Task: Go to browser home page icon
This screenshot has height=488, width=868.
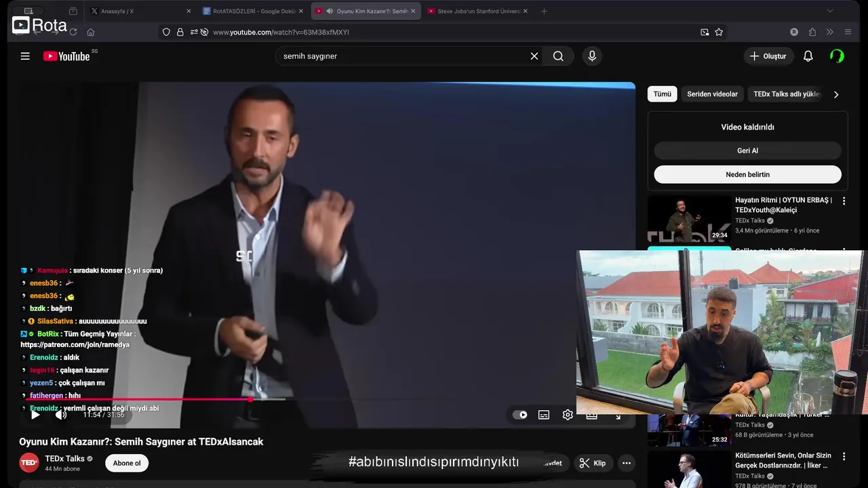Action: (x=91, y=32)
